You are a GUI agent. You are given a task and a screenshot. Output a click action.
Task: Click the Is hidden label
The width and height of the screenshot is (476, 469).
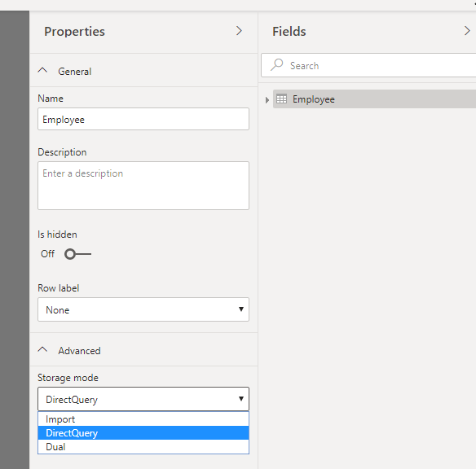(x=57, y=234)
